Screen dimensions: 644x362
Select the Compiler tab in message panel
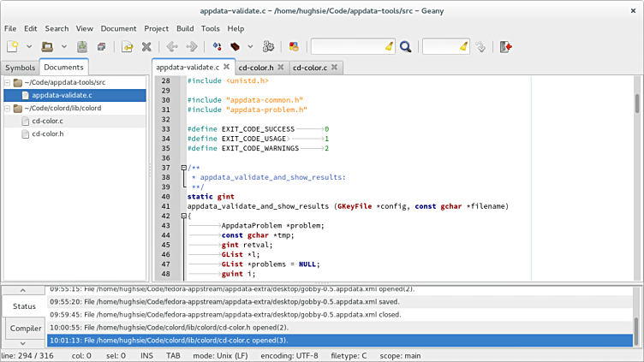(x=25, y=329)
